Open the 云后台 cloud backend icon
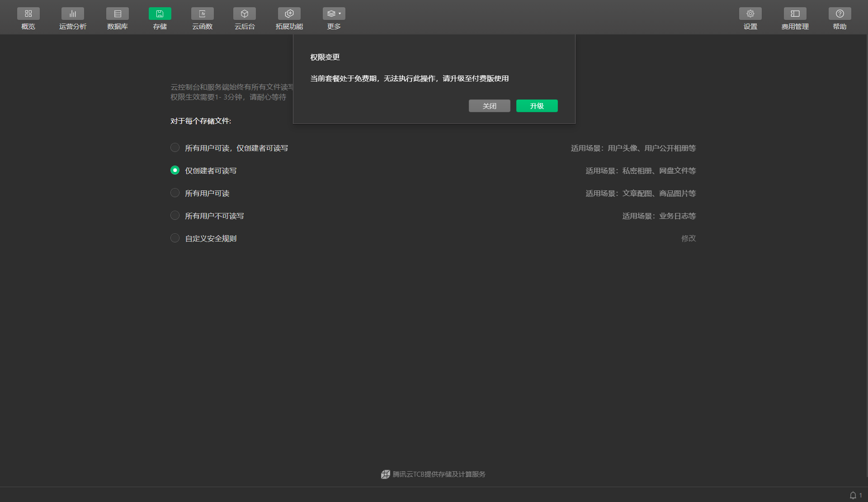Image resolution: width=868 pixels, height=502 pixels. coord(245,14)
